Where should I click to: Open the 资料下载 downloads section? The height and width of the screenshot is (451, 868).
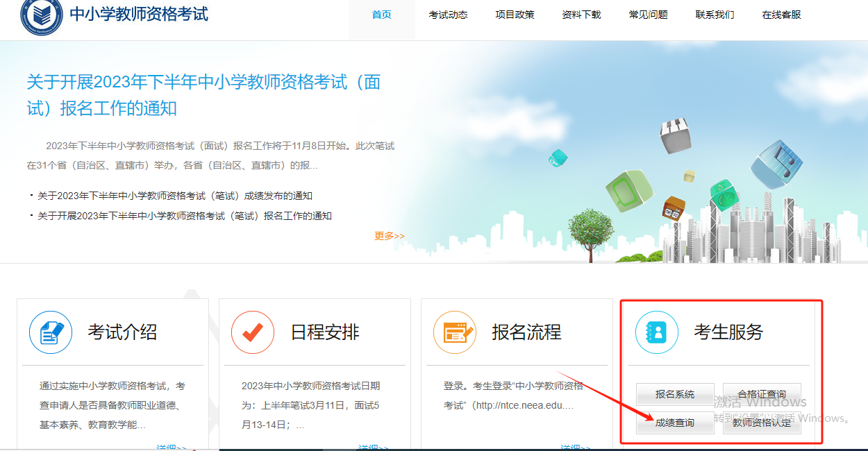pos(582,14)
